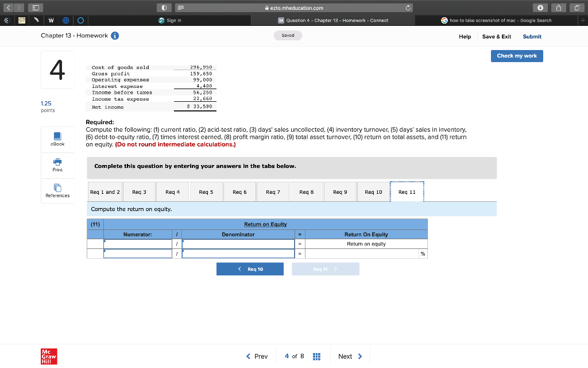Open the eBook panel
Screen dimensions: 588x368
57,139
